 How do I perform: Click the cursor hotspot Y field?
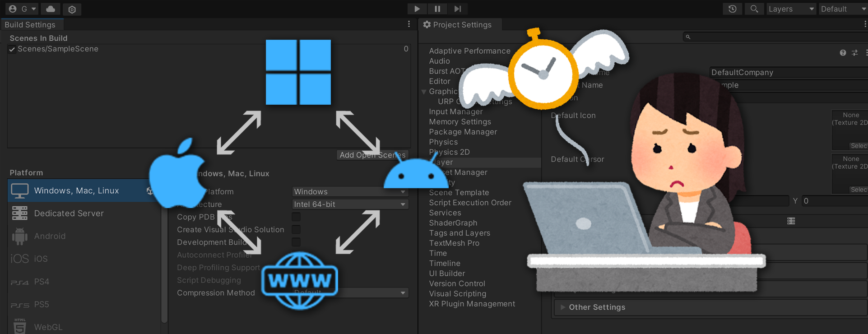pos(835,201)
